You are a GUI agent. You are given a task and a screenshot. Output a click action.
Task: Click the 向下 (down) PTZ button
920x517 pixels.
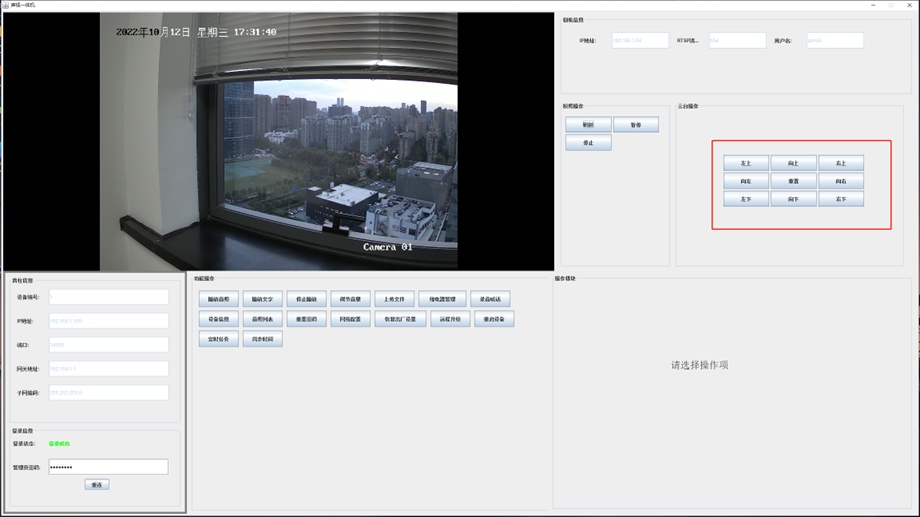(x=793, y=199)
